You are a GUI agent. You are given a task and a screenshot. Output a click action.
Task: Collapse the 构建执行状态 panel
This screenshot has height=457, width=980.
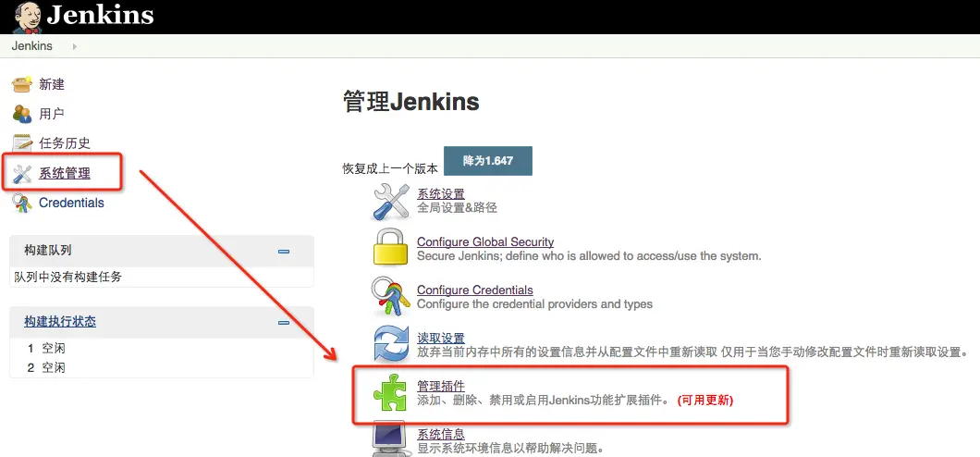284,323
